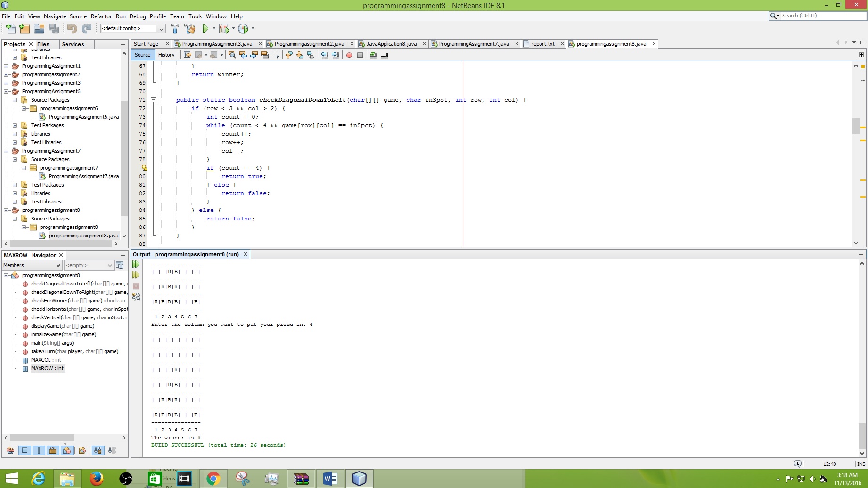
Task: Toggle History view button in editor
Action: (x=166, y=55)
